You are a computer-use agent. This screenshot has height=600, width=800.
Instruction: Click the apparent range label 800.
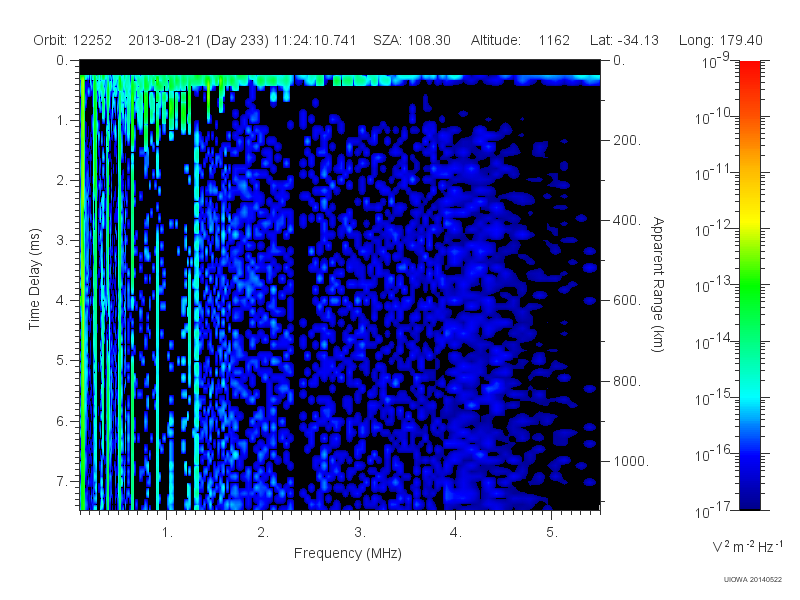627,381
